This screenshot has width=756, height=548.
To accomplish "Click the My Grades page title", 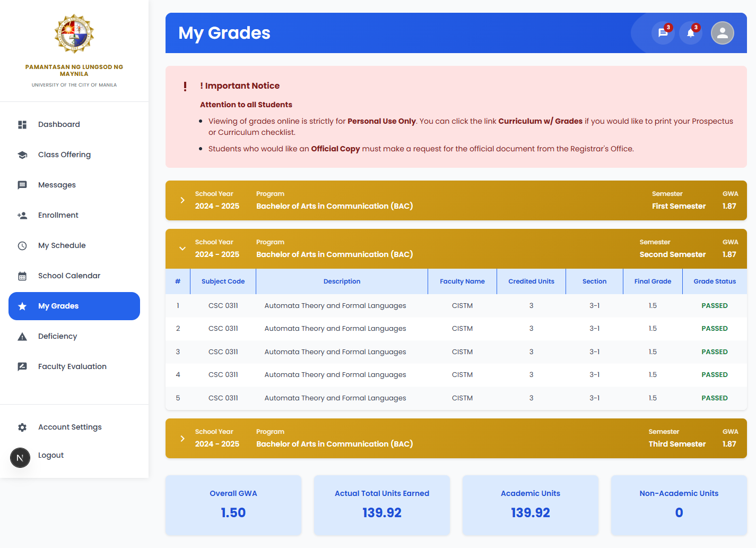I will pyautogui.click(x=224, y=33).
